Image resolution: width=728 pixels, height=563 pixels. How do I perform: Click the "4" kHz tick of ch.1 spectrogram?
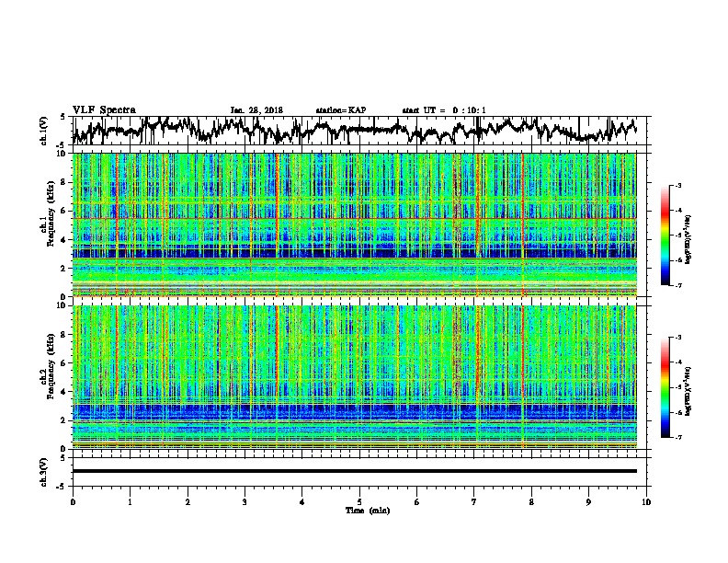click(x=63, y=240)
